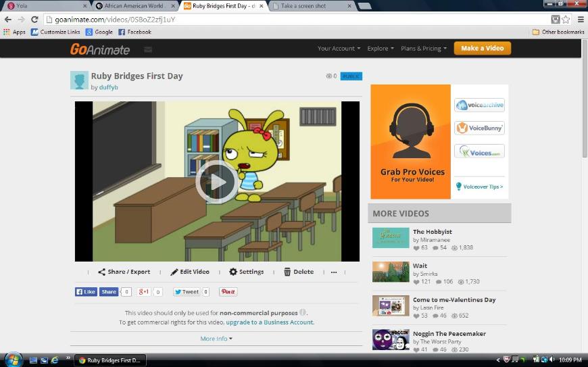Click the Make a Video button
Viewport: 588px width, 367px height.
tap(483, 48)
